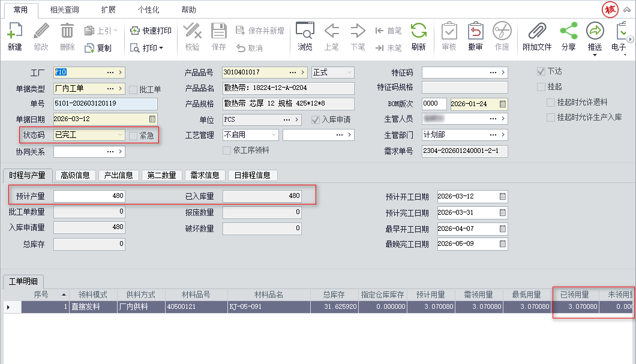Open the 帮助 ribbon tab
This screenshot has height=364, width=636.
tap(188, 10)
